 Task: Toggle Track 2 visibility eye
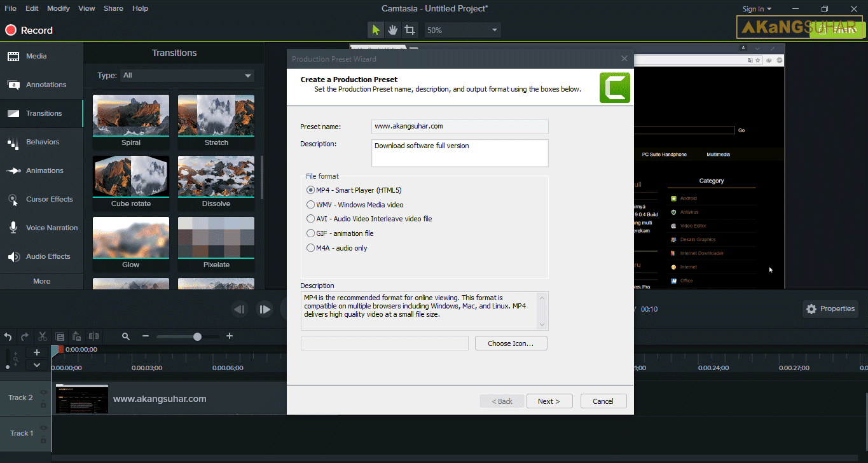click(x=43, y=392)
